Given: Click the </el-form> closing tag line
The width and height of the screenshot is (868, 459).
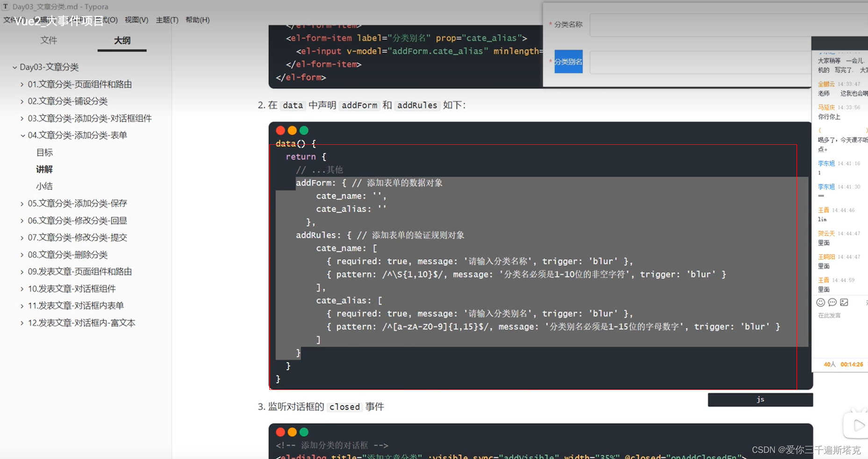Looking at the screenshot, I should tap(301, 78).
